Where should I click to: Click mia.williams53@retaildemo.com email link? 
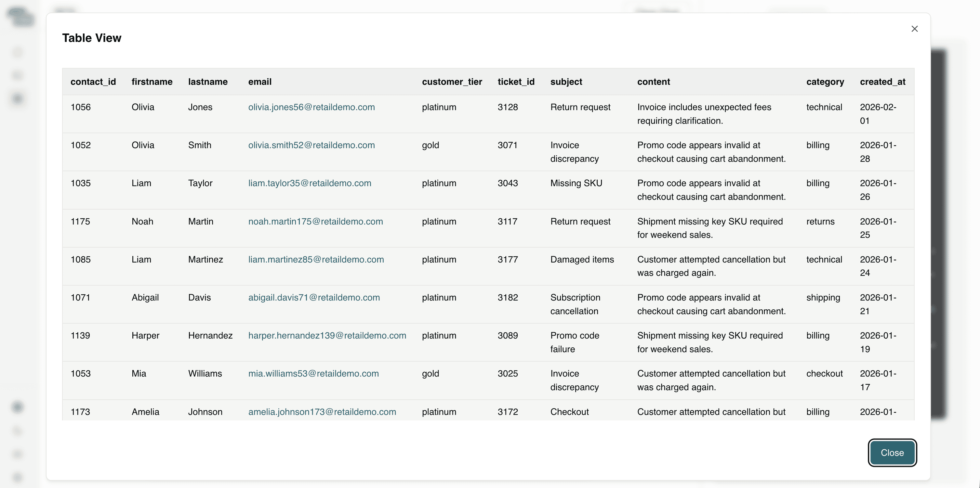(313, 374)
